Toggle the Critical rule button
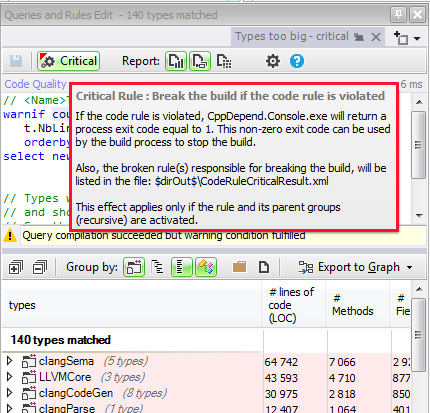Screen dimensions: 430x413 [x=69, y=61]
